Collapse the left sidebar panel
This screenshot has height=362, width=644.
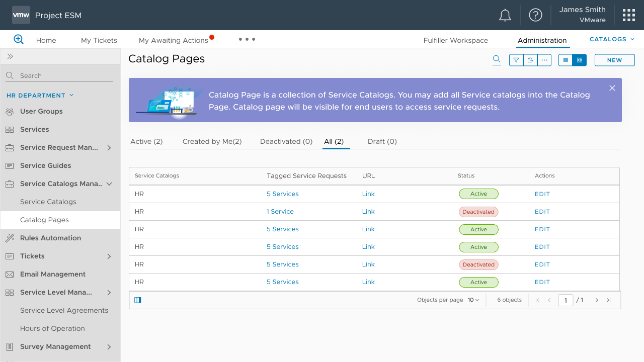10,56
